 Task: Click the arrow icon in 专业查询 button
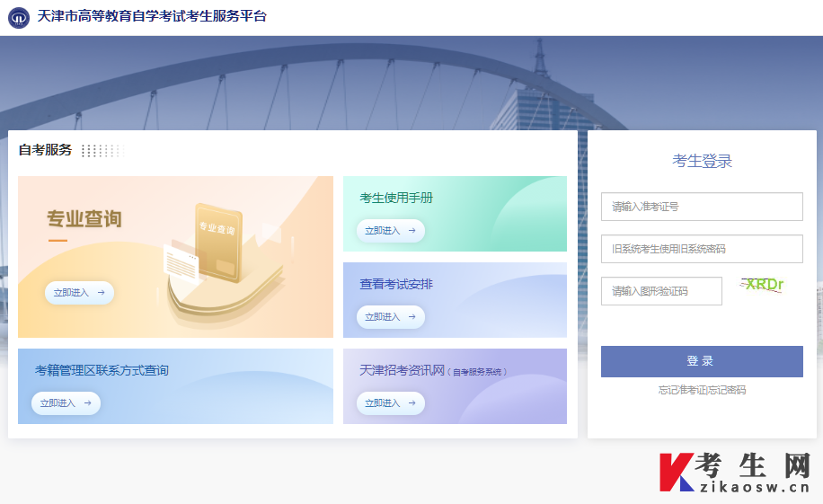tap(102, 293)
